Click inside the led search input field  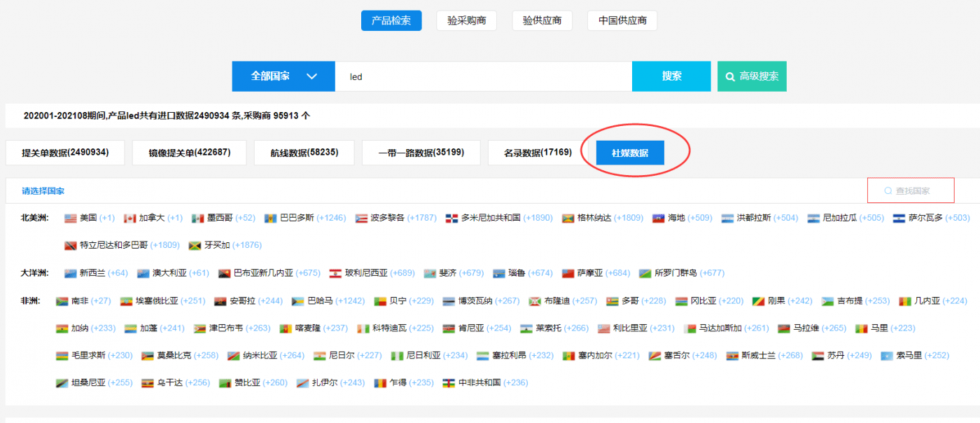coord(483,76)
